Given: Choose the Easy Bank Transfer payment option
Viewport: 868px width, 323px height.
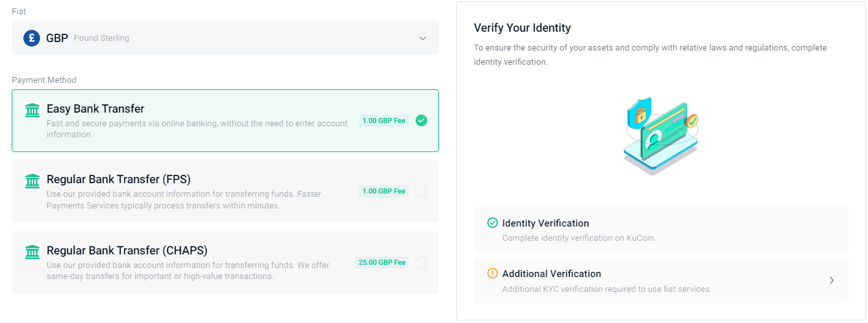Looking at the screenshot, I should point(225,120).
